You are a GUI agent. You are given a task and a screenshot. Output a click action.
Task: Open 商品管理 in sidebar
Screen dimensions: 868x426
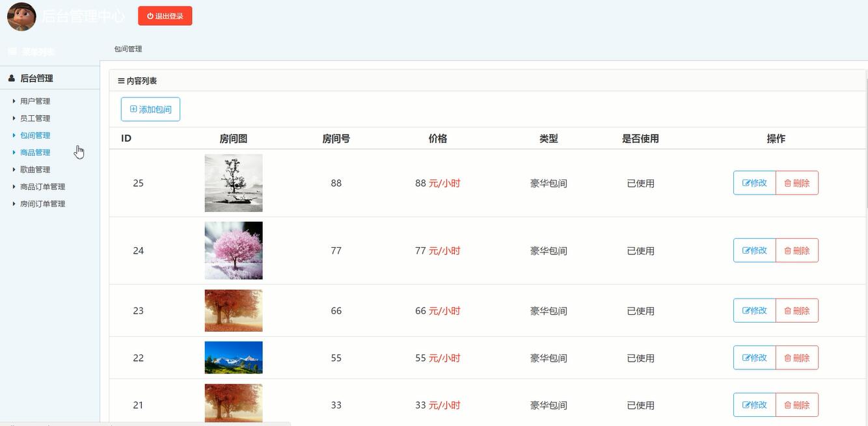click(35, 152)
